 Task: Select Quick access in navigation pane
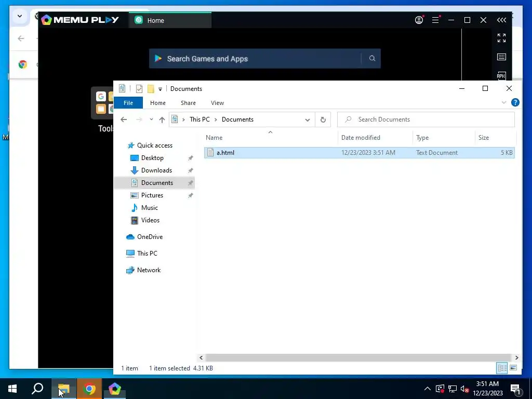(x=154, y=145)
